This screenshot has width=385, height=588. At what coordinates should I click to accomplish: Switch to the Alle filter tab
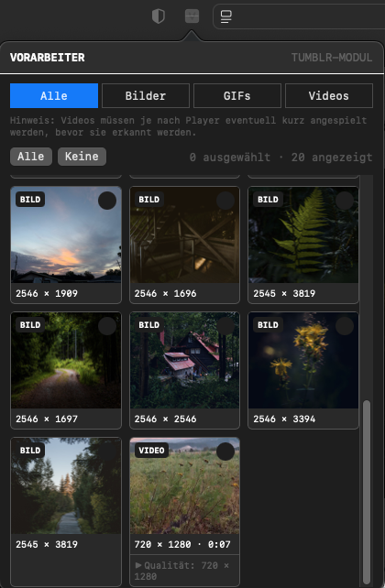[54, 95]
